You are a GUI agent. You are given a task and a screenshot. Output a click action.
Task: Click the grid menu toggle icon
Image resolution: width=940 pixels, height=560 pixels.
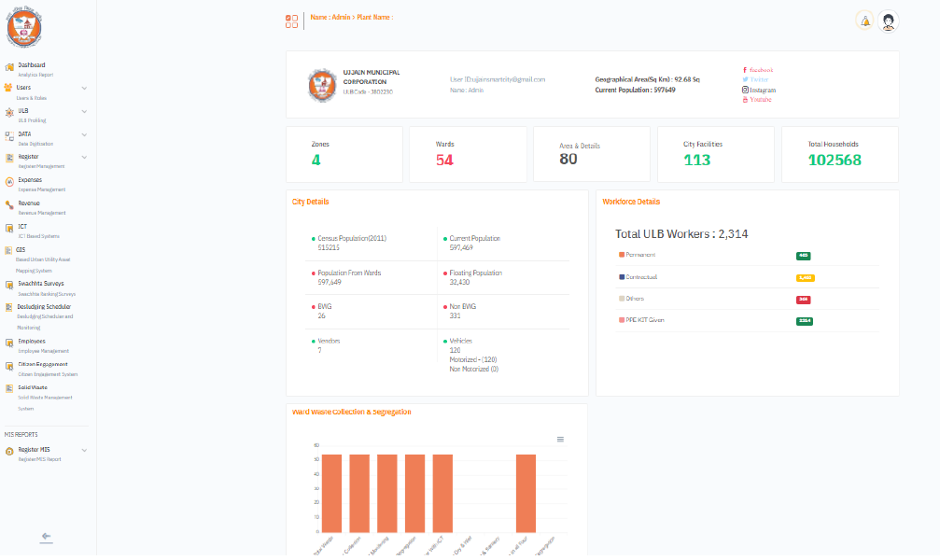[x=292, y=21]
